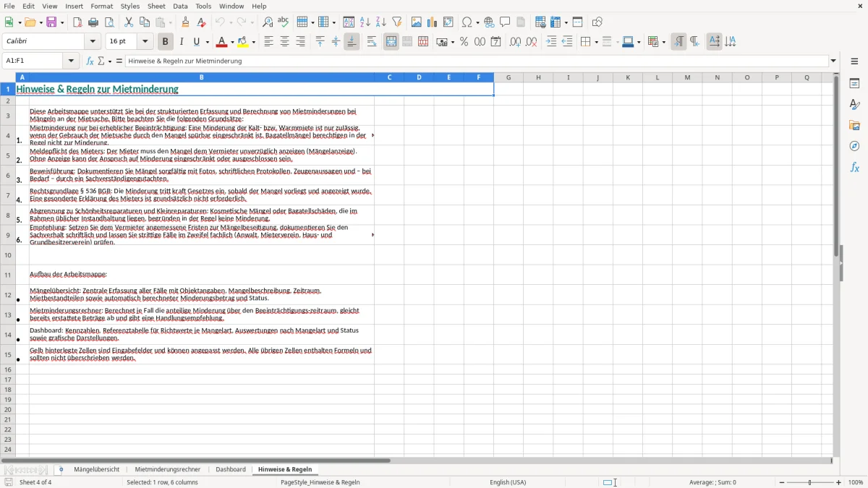This screenshot has width=868, height=488.
Task: Expand the formula bar
Action: click(833, 61)
